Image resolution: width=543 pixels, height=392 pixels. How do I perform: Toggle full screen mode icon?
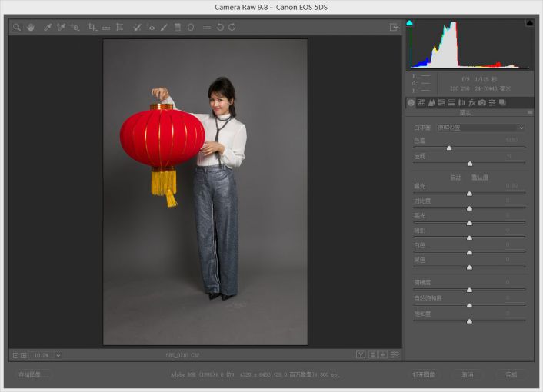pos(394,27)
